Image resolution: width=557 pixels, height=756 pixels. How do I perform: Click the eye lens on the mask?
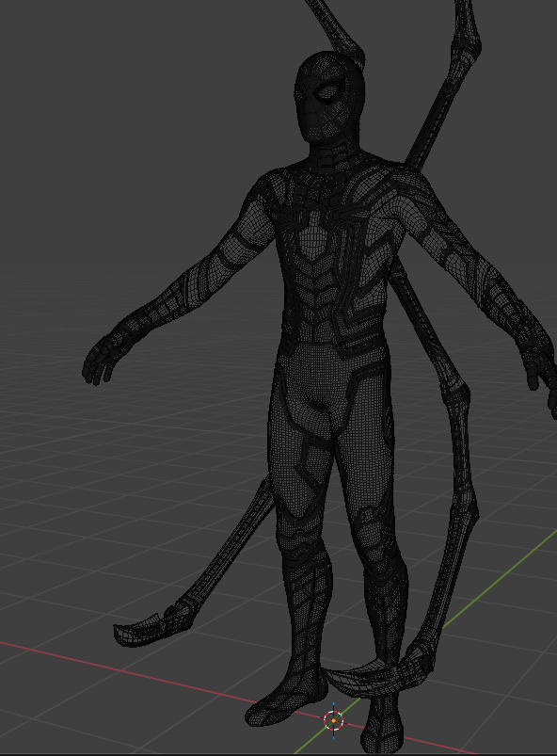[330, 90]
